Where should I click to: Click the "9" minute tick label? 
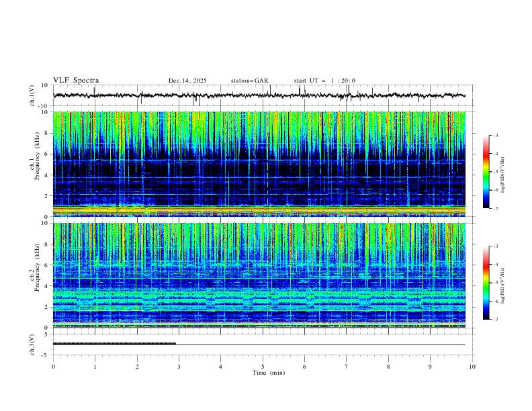(430, 367)
